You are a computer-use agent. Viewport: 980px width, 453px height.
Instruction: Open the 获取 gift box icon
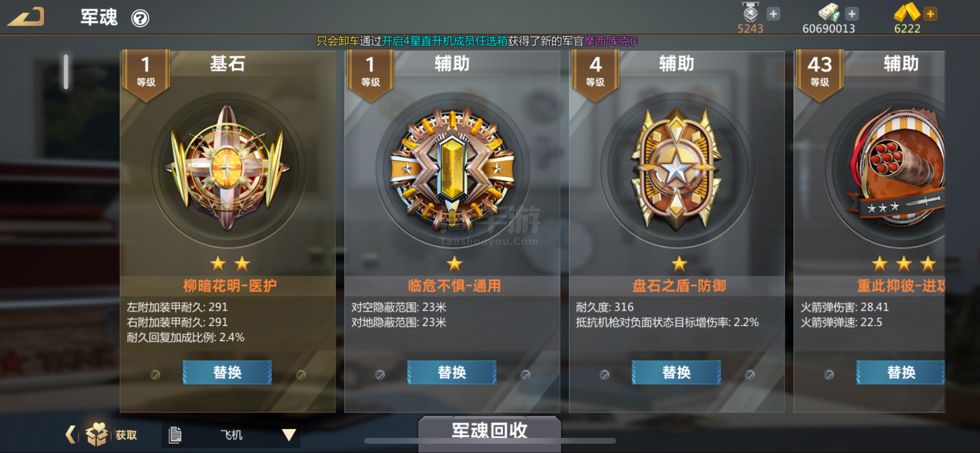pyautogui.click(x=96, y=434)
